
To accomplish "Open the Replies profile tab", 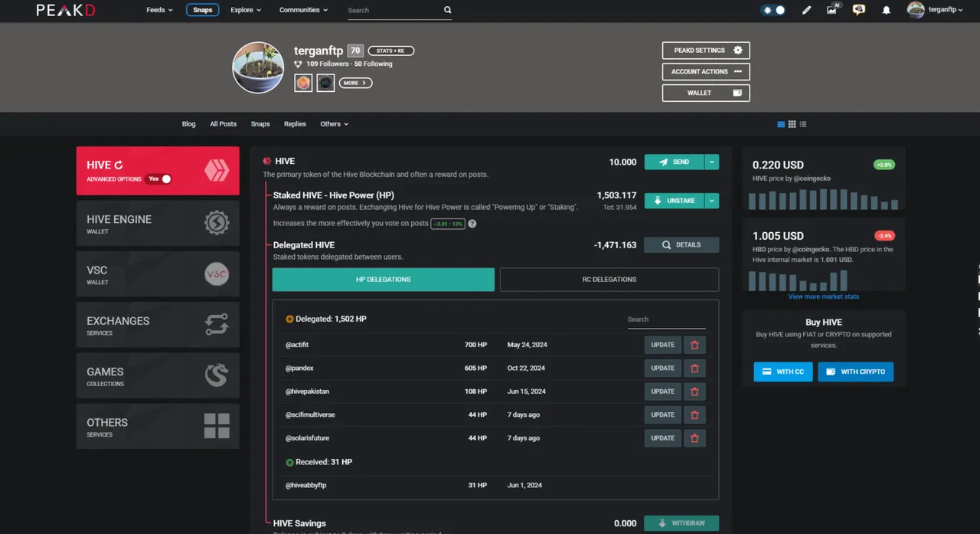I will tap(295, 124).
